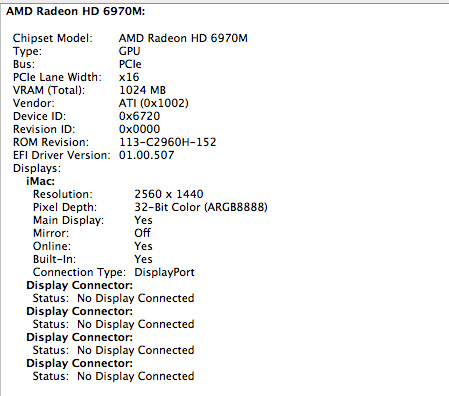Click the Main Display Yes value

coord(143,220)
